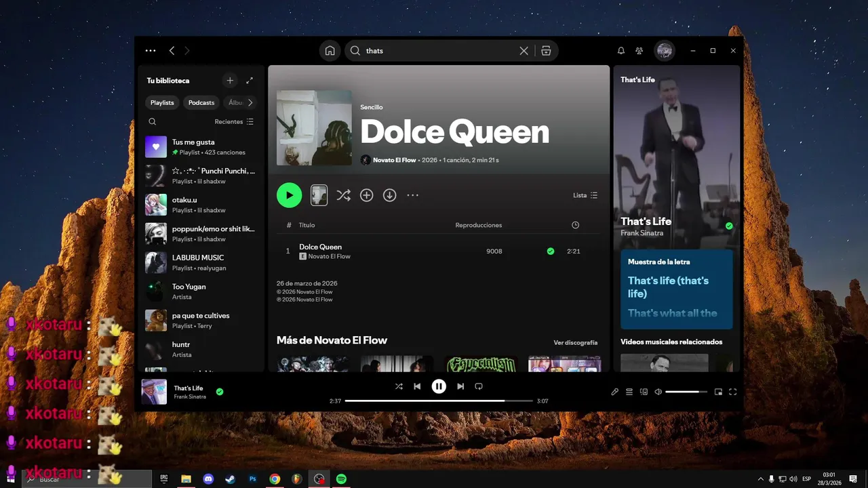Save Dolce Queen to library plus icon
Viewport: 868px width, 488px height.
click(x=367, y=195)
